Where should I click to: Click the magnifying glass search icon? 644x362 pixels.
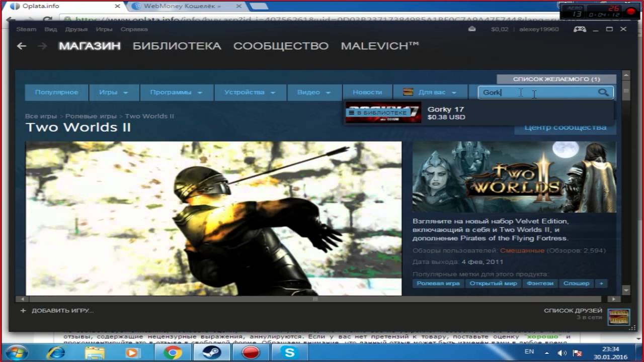[603, 93]
